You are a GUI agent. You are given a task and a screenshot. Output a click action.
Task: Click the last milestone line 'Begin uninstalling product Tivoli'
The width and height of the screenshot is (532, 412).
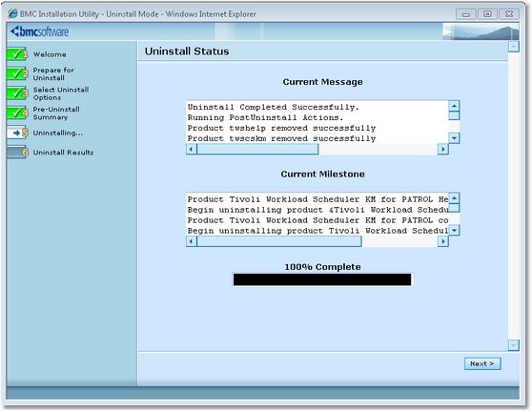click(317, 231)
